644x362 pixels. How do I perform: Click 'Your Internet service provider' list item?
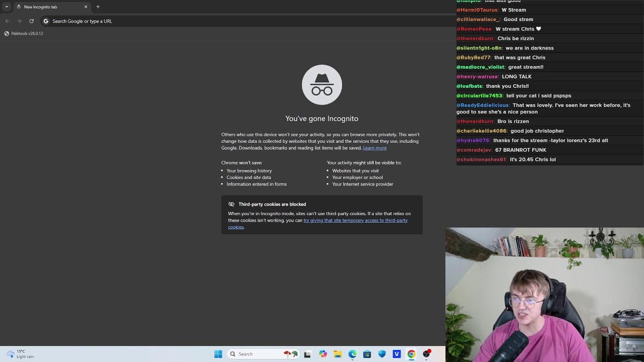[x=363, y=184]
